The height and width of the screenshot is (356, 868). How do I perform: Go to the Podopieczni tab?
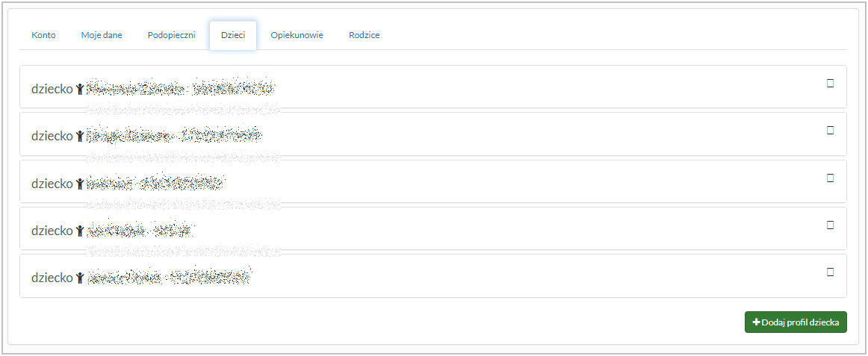(x=172, y=35)
